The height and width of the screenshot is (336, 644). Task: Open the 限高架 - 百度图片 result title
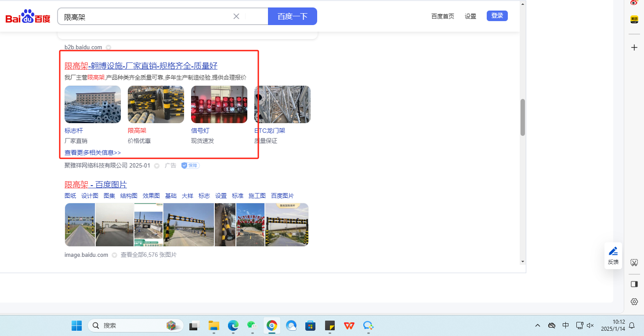[96, 184]
